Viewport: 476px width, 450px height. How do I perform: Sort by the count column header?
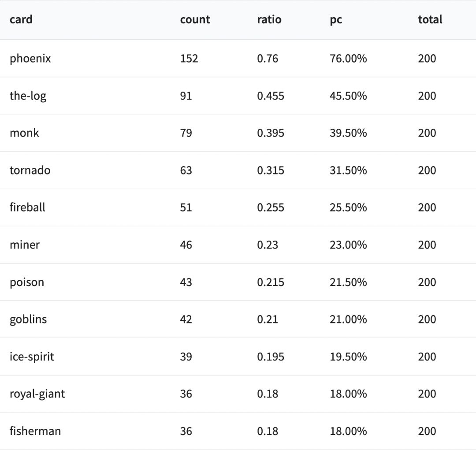195,20
